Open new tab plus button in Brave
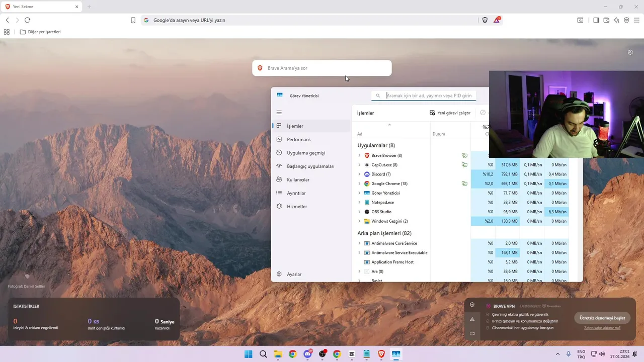This screenshot has width=644, height=362. click(89, 7)
